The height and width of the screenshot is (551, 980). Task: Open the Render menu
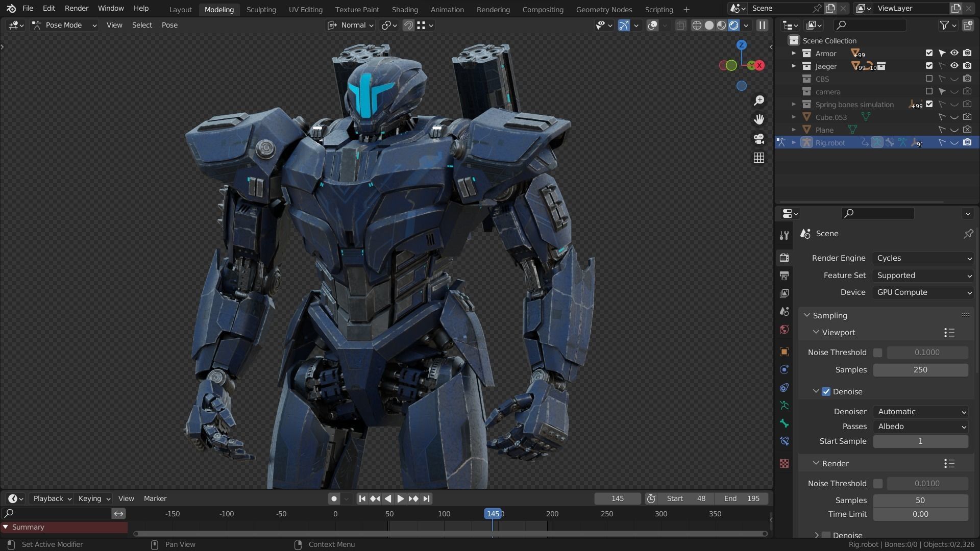tap(77, 8)
